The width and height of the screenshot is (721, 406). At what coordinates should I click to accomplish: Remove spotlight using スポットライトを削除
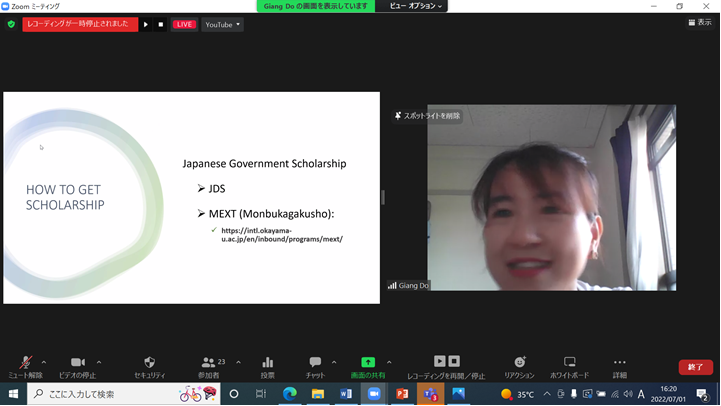427,116
